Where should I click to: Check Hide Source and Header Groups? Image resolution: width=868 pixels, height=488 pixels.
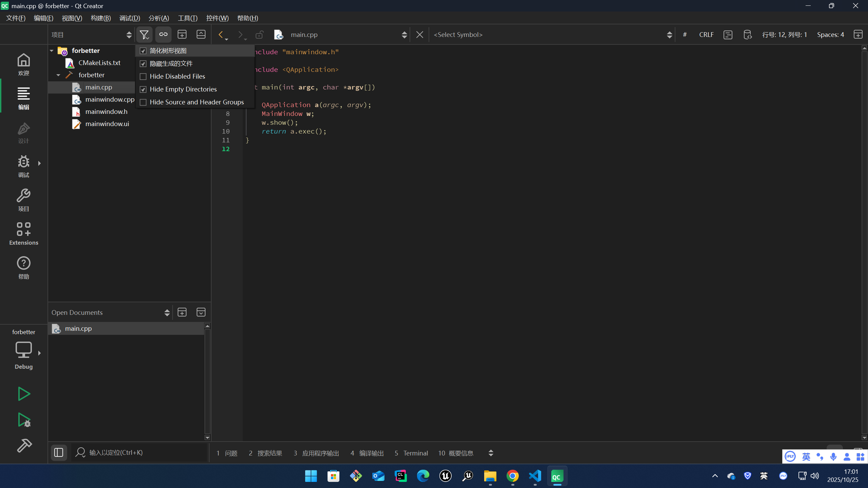point(143,102)
